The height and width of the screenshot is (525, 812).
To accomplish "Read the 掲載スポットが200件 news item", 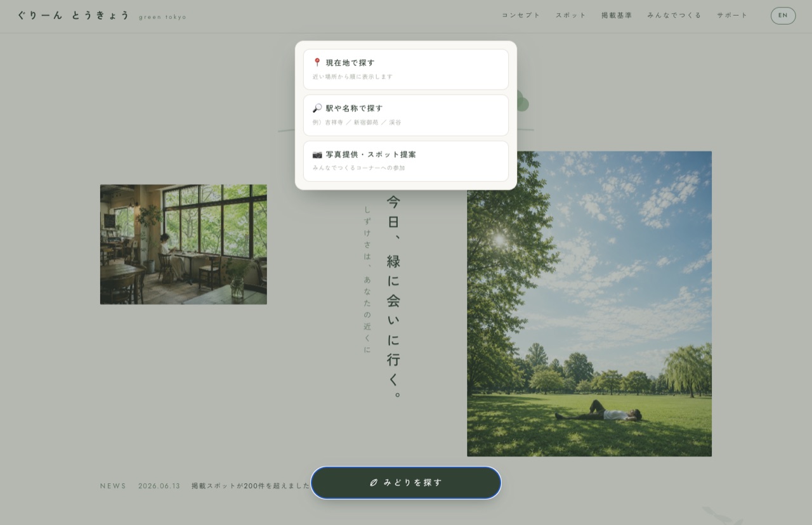I will click(x=251, y=486).
